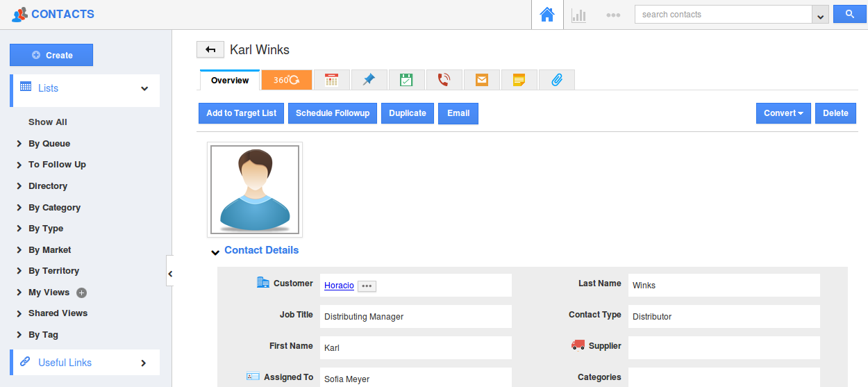Open the yellow notes tab
Image resolution: width=868 pixels, height=387 pixels.
click(519, 80)
